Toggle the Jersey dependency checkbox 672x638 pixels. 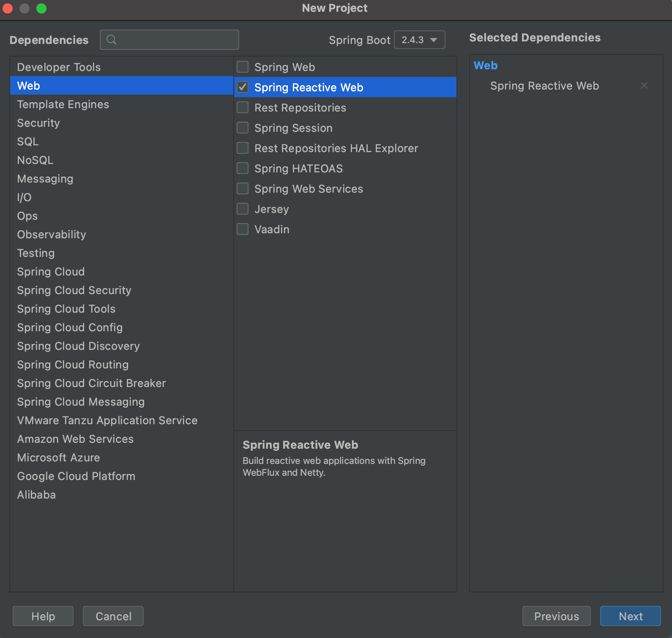(243, 209)
